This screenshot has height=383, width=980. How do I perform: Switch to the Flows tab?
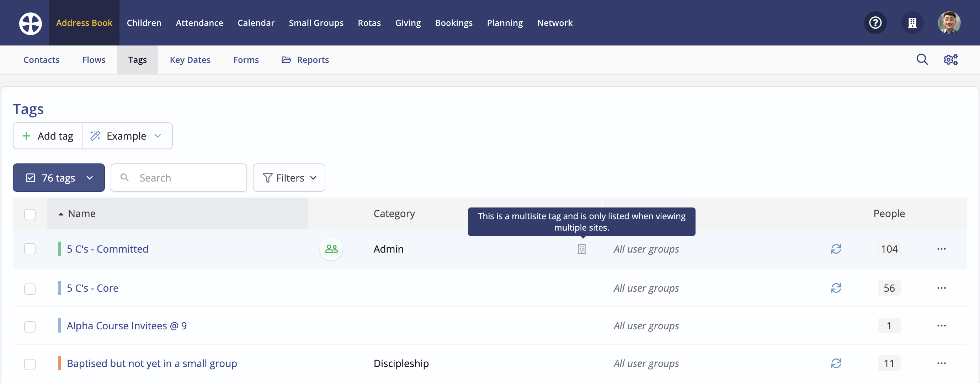coord(94,60)
